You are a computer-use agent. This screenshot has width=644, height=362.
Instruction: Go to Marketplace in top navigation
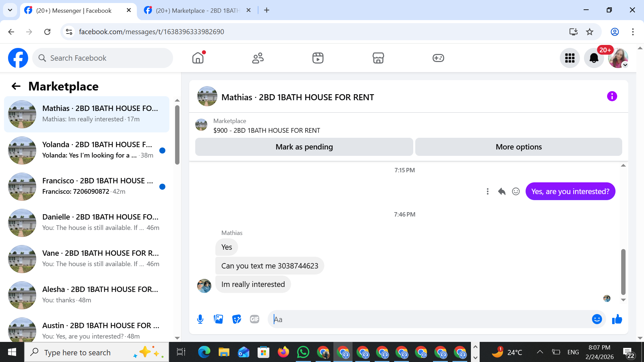(x=378, y=58)
